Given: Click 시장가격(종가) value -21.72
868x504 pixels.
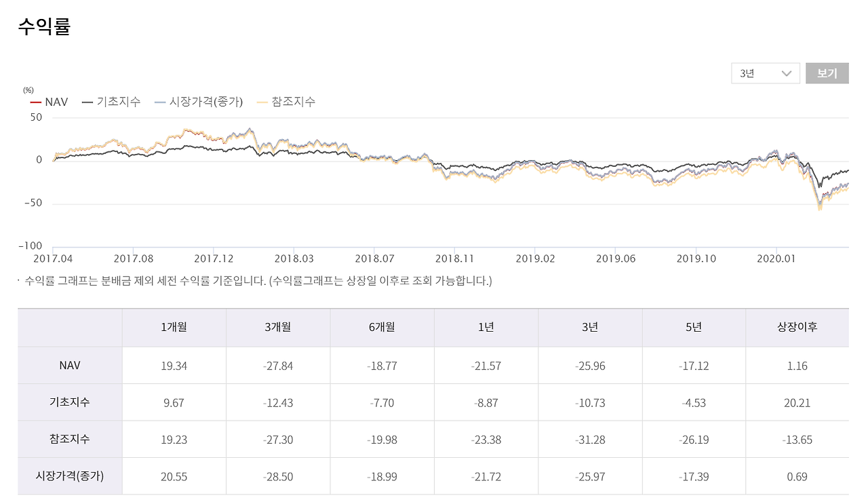Looking at the screenshot, I should [486, 477].
